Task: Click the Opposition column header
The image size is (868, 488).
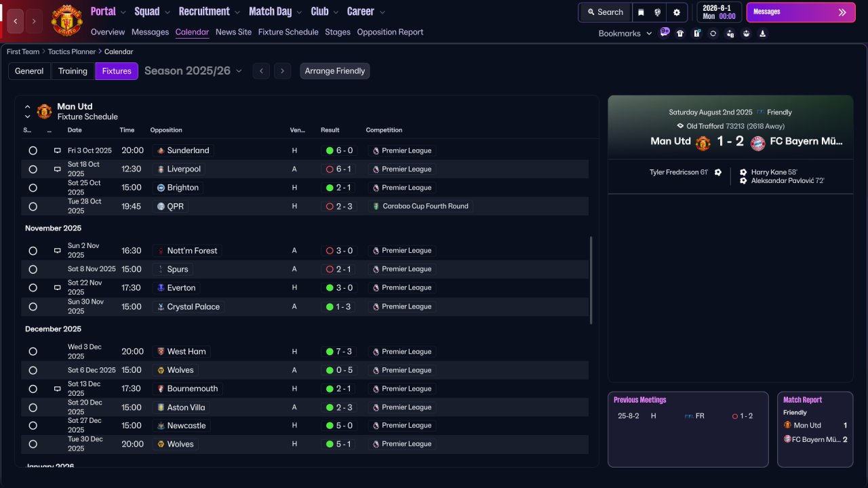Action: click(x=166, y=130)
